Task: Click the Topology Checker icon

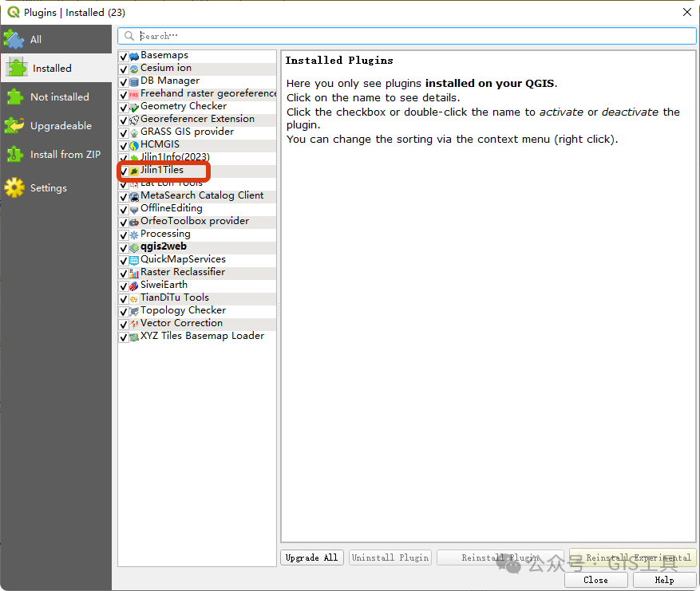Action: (134, 312)
